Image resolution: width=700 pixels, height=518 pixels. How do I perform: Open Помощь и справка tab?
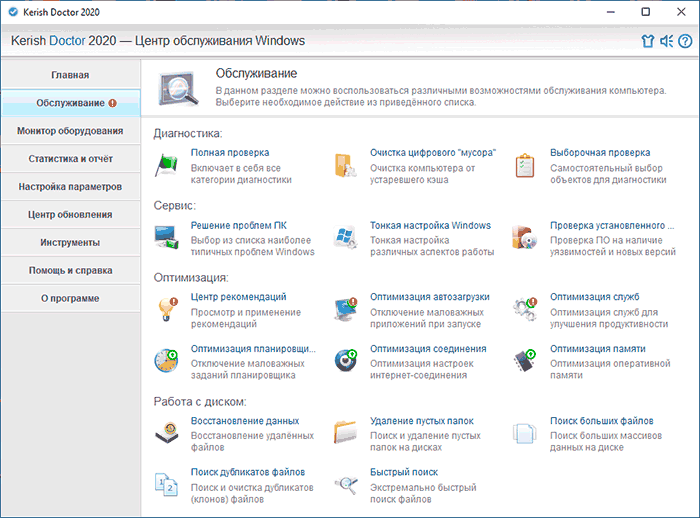71,270
